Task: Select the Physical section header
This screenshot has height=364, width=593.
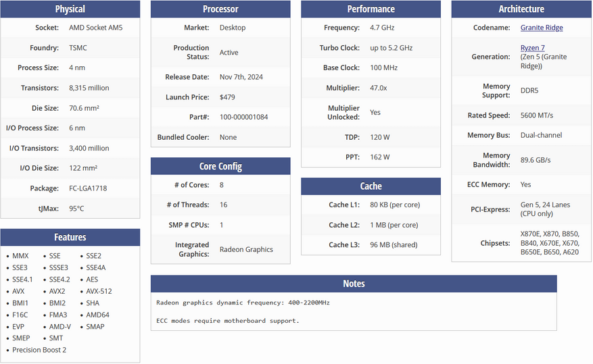Action: tap(70, 9)
